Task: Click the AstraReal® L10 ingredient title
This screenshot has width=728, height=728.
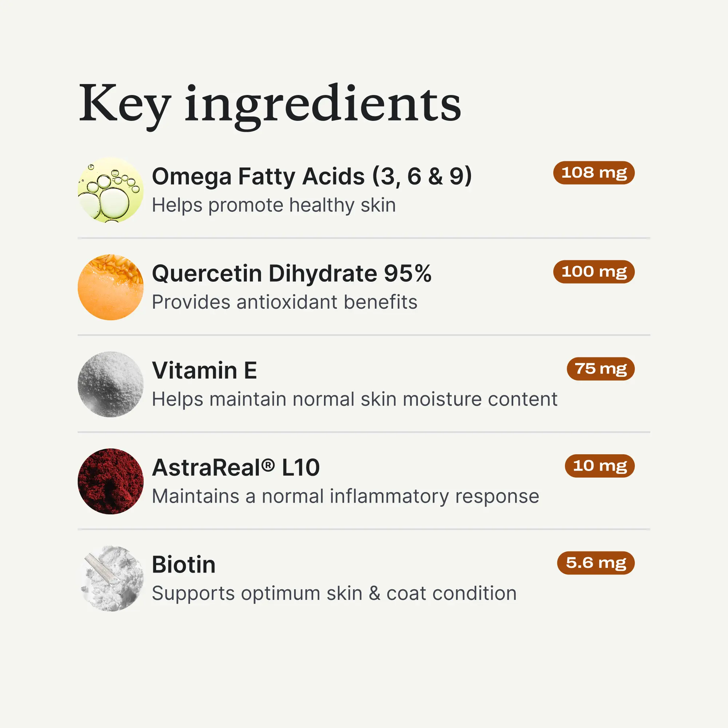Action: (236, 468)
